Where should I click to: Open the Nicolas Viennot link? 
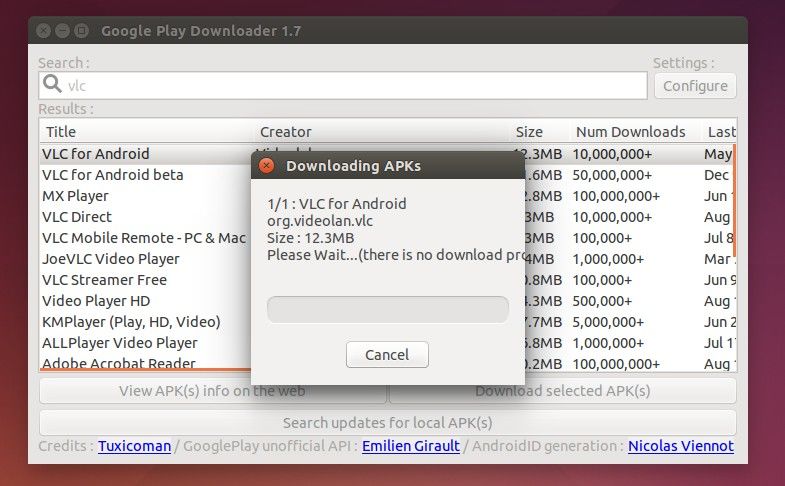pos(681,446)
